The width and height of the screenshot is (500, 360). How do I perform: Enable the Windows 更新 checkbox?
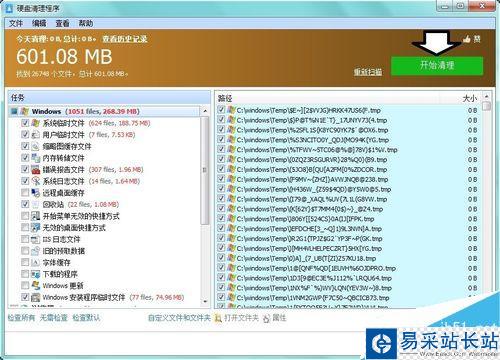click(x=25, y=286)
